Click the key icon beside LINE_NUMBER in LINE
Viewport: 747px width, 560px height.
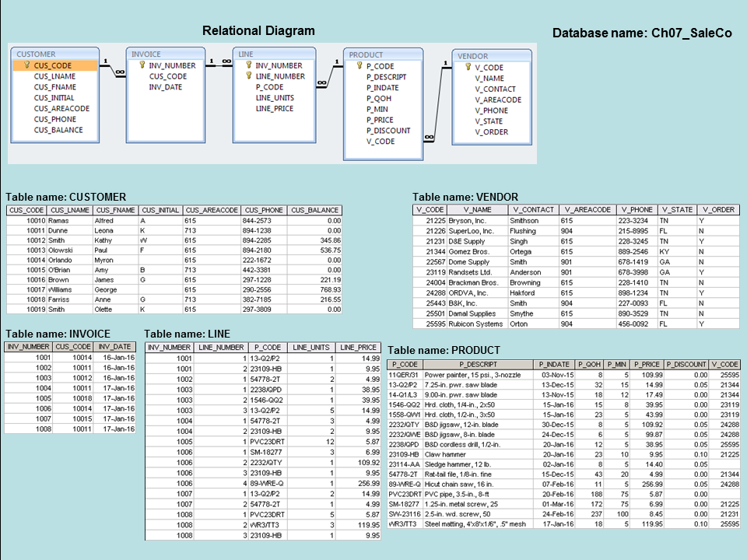(x=248, y=76)
